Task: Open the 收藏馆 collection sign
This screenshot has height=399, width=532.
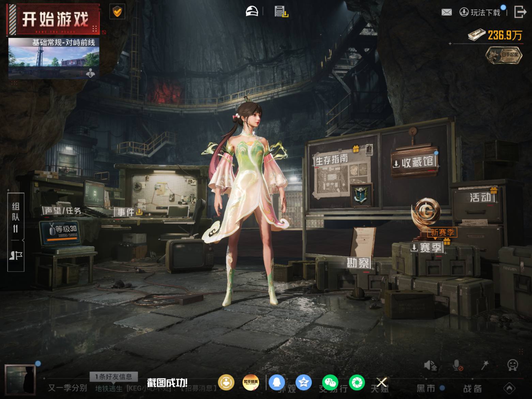Action: (x=414, y=162)
